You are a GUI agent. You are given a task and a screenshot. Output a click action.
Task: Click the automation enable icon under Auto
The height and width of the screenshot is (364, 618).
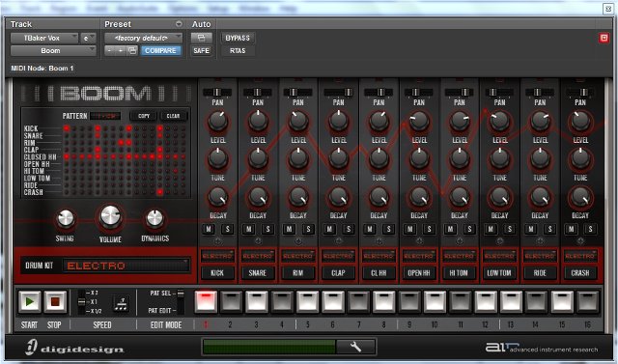[x=202, y=38]
